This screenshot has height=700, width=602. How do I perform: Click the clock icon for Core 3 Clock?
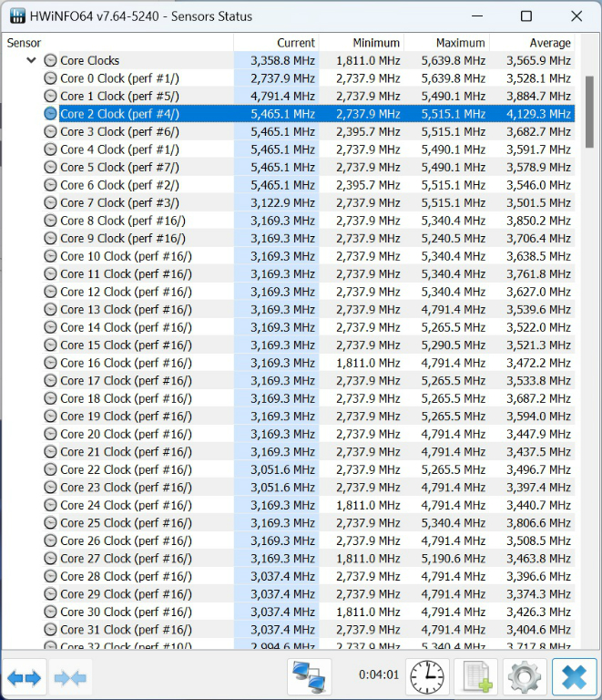click(50, 131)
